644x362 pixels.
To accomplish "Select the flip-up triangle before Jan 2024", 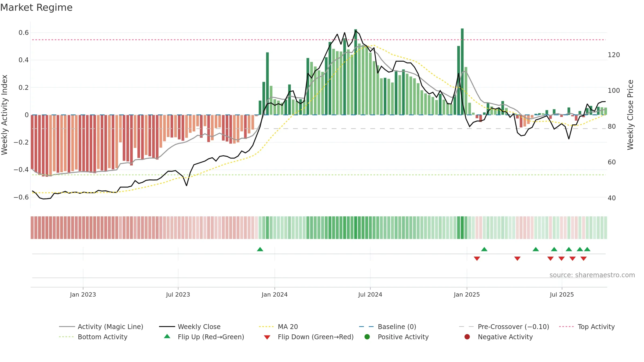I will (260, 249).
